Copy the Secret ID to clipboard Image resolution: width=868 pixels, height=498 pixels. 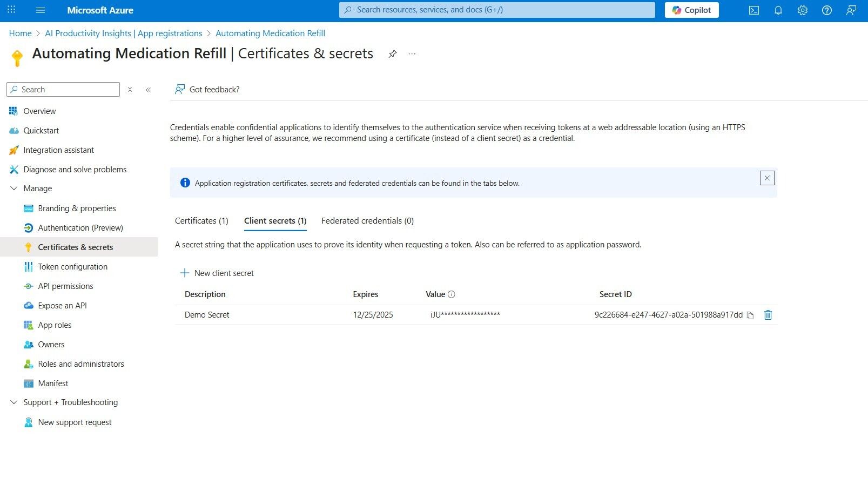pos(750,315)
